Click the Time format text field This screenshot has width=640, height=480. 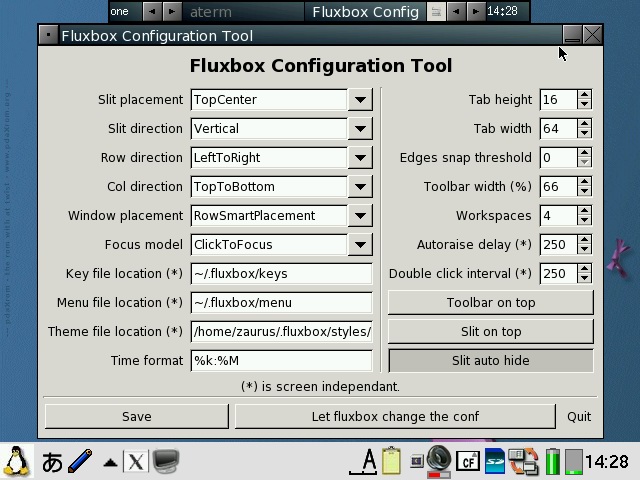coord(281,360)
